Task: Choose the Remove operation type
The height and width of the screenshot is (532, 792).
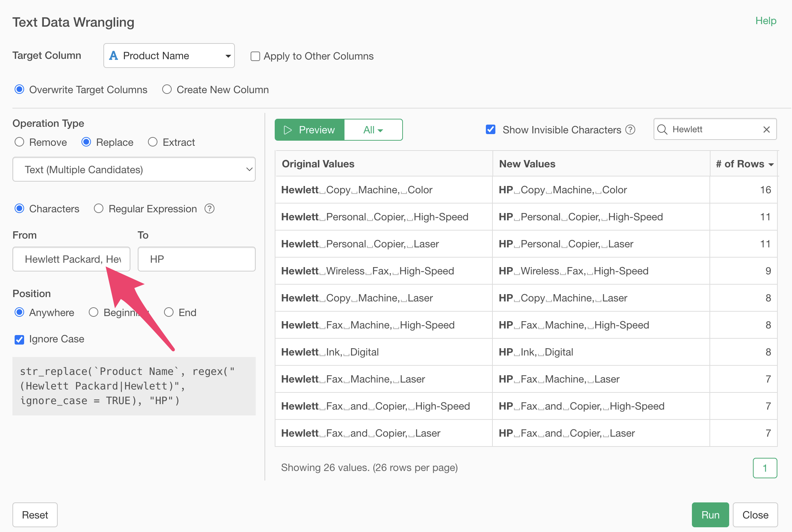Action: (x=19, y=142)
